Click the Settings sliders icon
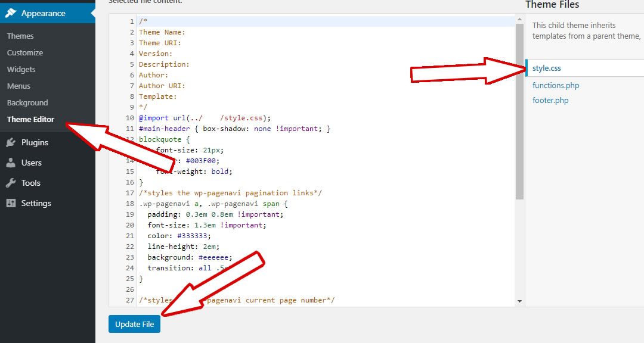This screenshot has height=343, width=644. pyautogui.click(x=11, y=203)
